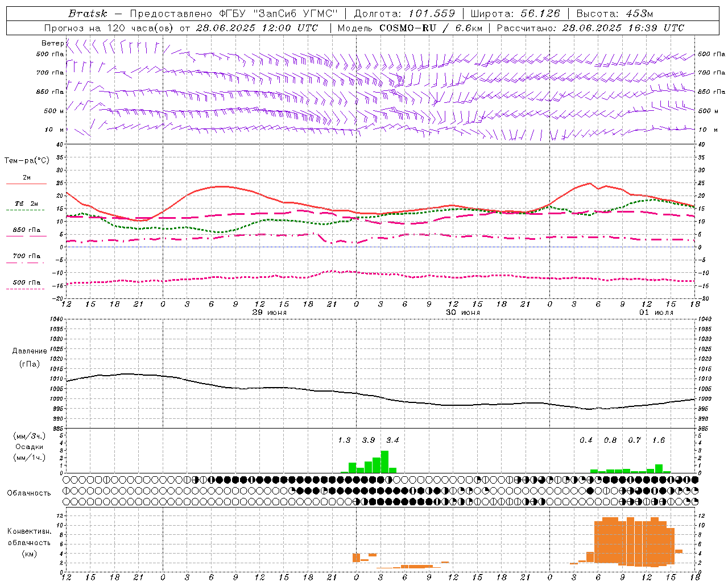The height and width of the screenshot is (582, 728).
Task: Click the "Ветер" wind panel label
Action: click(x=52, y=43)
